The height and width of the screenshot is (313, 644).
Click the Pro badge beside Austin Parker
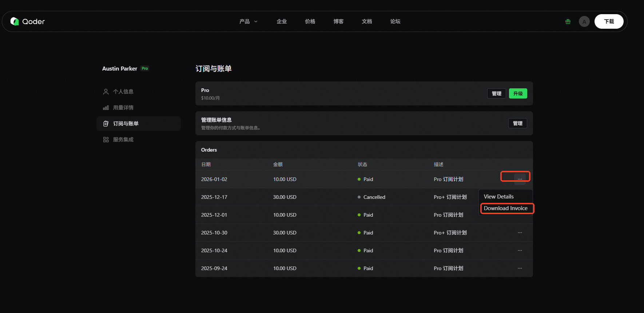coord(145,68)
